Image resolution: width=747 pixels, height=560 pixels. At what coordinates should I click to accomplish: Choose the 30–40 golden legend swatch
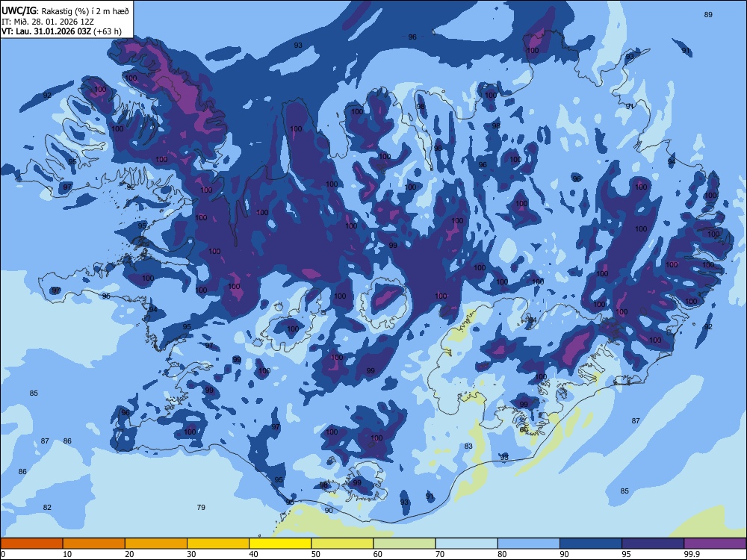pos(218,544)
